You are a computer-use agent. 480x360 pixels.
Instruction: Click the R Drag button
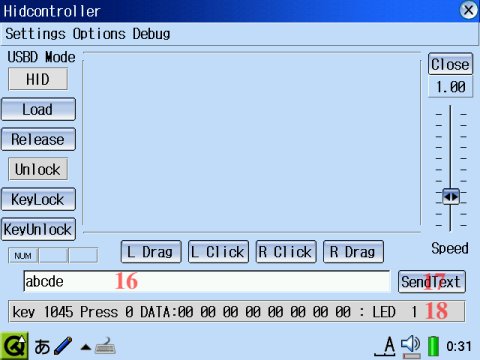(x=353, y=252)
